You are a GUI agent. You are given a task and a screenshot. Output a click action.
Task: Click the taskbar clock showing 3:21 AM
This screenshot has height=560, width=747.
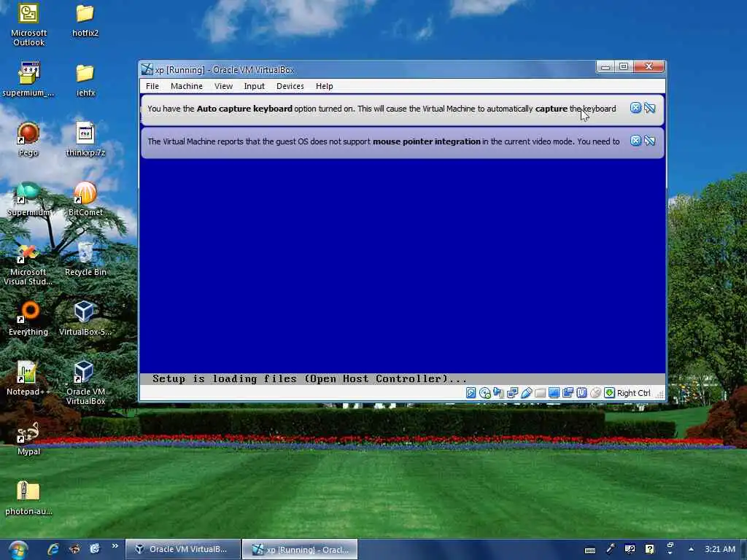click(x=720, y=549)
